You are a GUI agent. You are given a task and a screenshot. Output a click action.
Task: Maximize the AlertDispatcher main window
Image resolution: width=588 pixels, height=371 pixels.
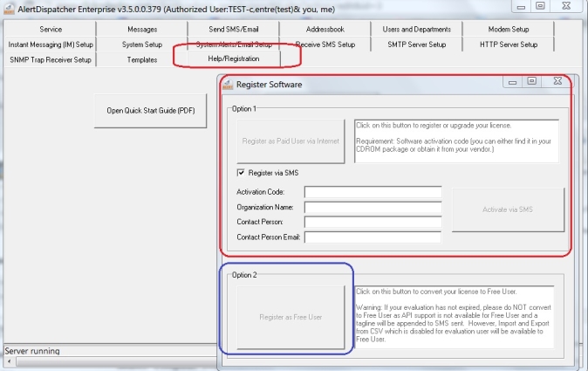click(x=540, y=6)
